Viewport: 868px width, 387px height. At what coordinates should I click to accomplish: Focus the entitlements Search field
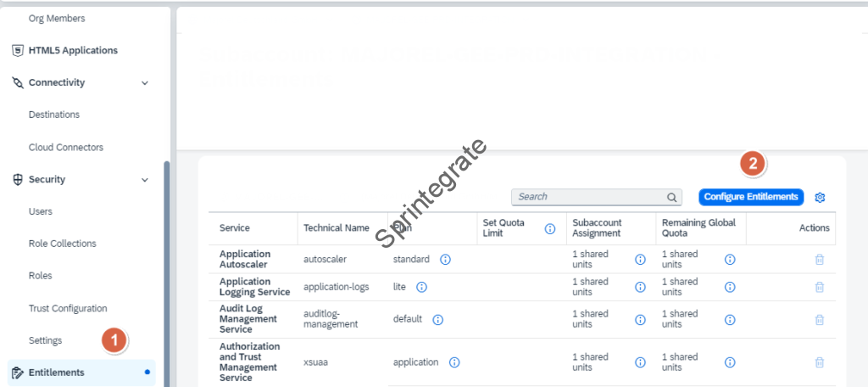588,197
